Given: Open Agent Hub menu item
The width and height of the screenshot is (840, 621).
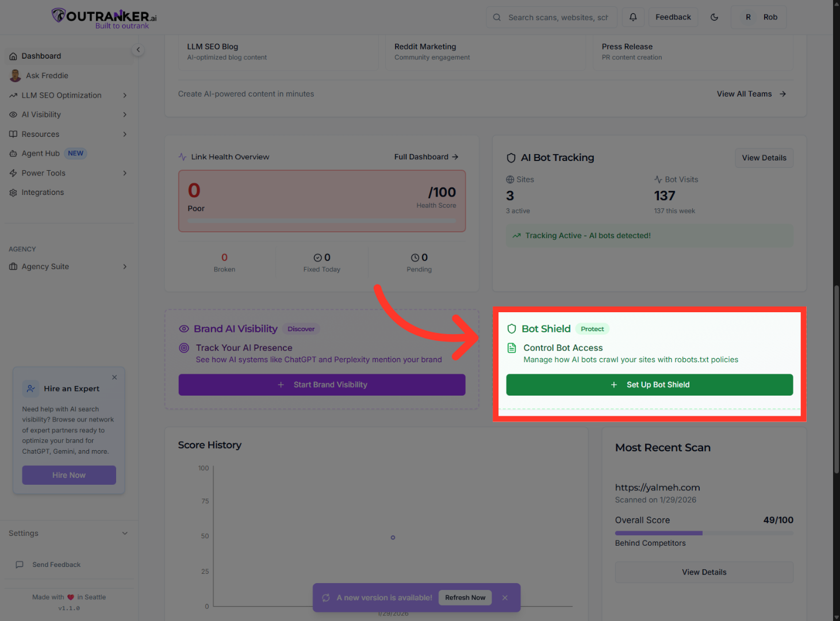Looking at the screenshot, I should point(41,154).
